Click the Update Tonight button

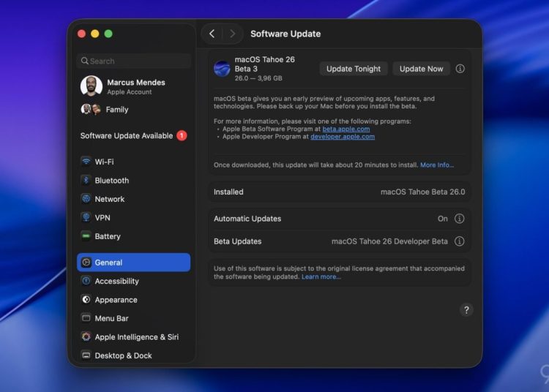(x=354, y=69)
